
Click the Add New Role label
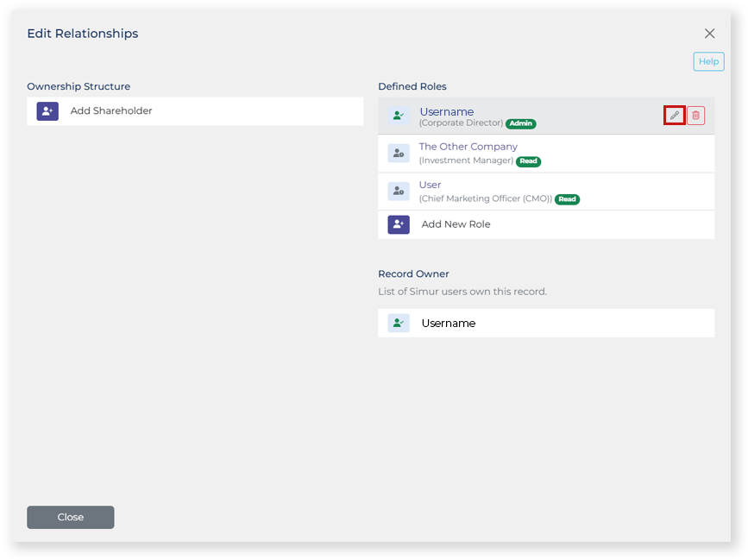click(x=456, y=224)
